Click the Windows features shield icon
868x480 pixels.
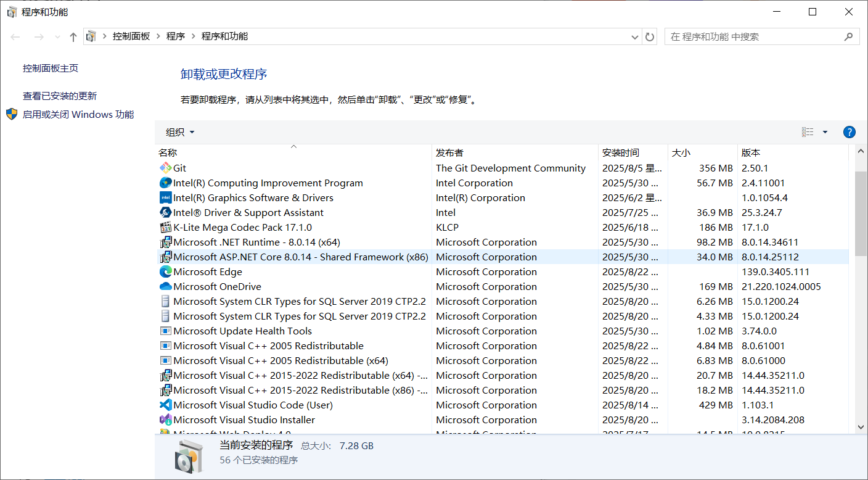[x=12, y=114]
